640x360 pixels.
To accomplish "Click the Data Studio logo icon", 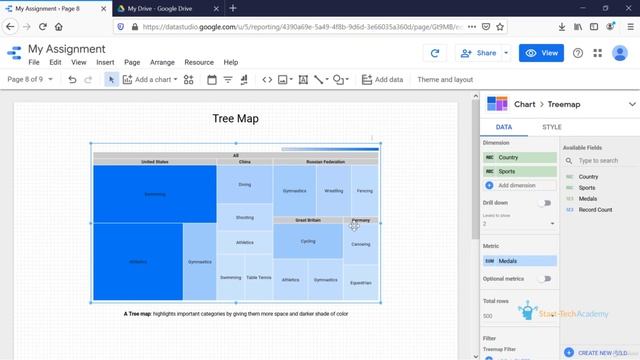I will (14, 53).
